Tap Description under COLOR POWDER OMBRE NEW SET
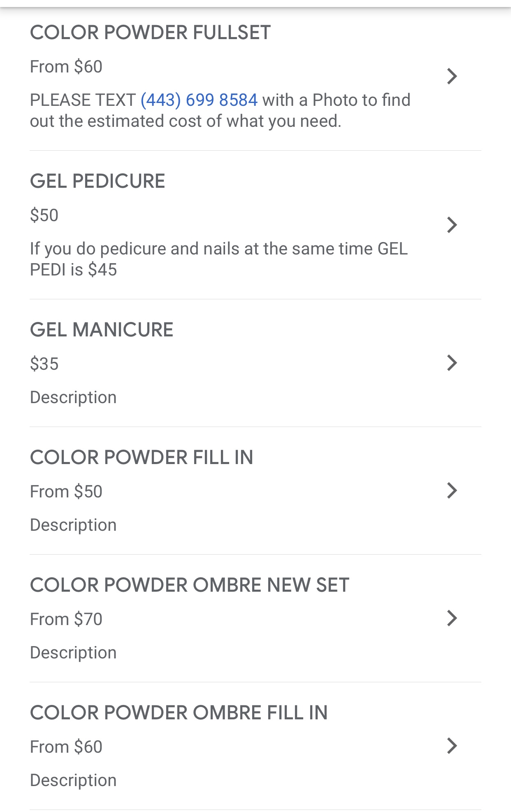 click(73, 653)
